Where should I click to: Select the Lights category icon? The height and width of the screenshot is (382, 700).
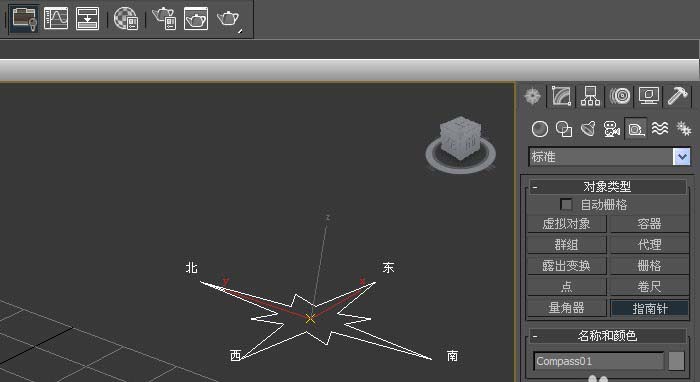coord(588,129)
